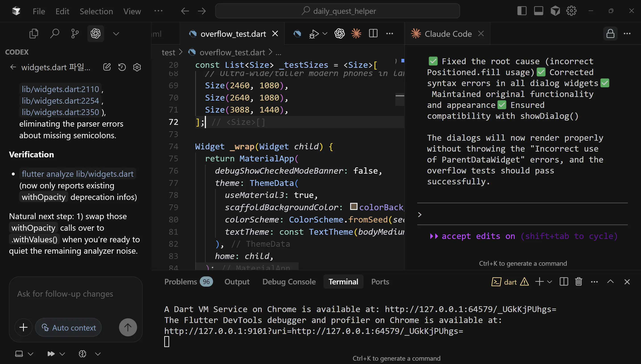
Task: Open the File menu
Action: coord(39,11)
